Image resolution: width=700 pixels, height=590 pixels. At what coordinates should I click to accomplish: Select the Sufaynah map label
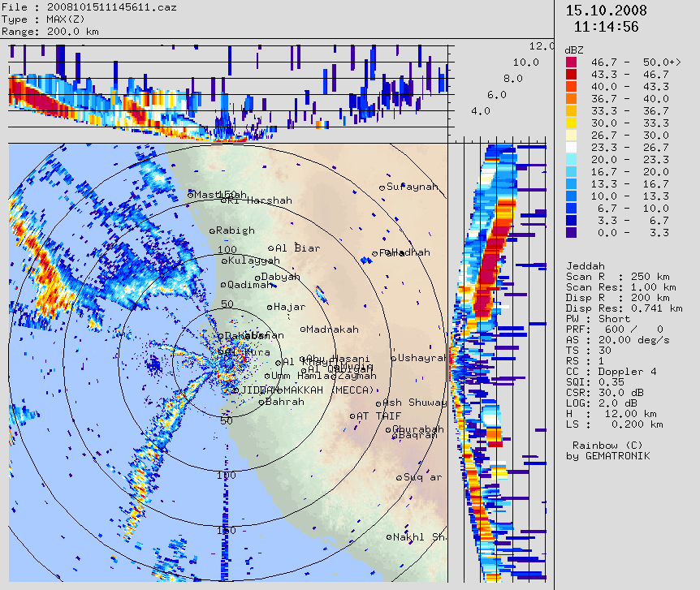pos(413,187)
